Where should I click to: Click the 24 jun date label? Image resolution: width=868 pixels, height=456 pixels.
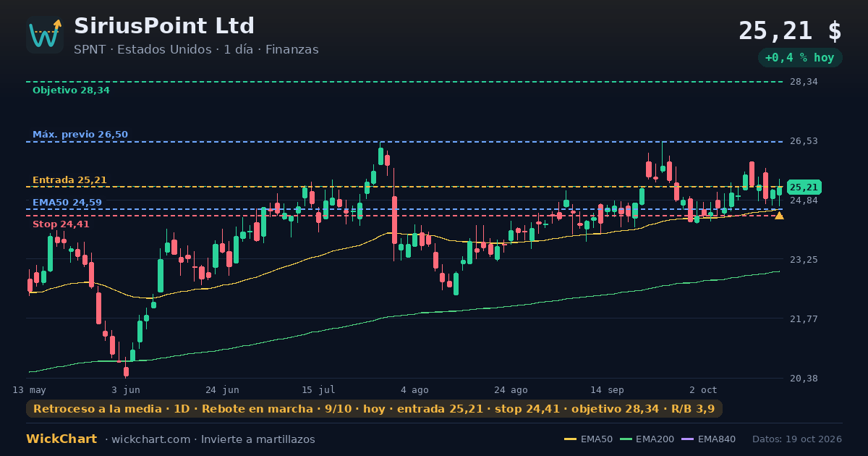point(222,390)
